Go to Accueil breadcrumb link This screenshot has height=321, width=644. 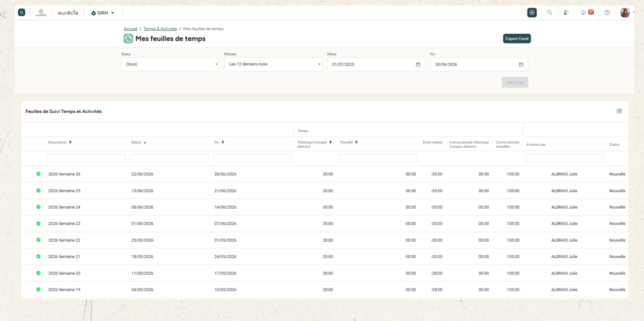[x=130, y=29]
